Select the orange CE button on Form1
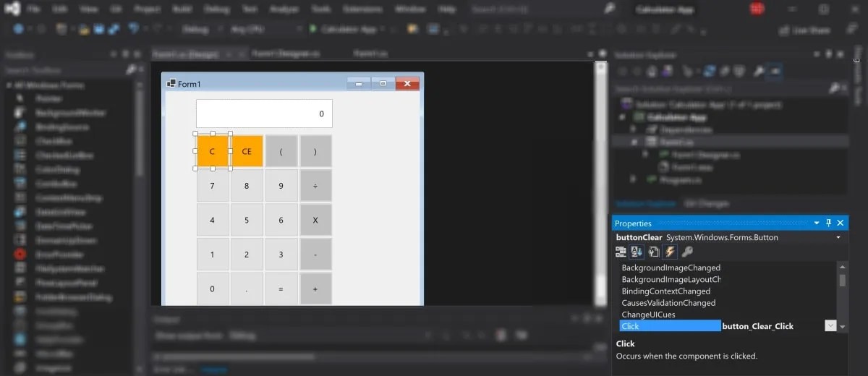 247,151
